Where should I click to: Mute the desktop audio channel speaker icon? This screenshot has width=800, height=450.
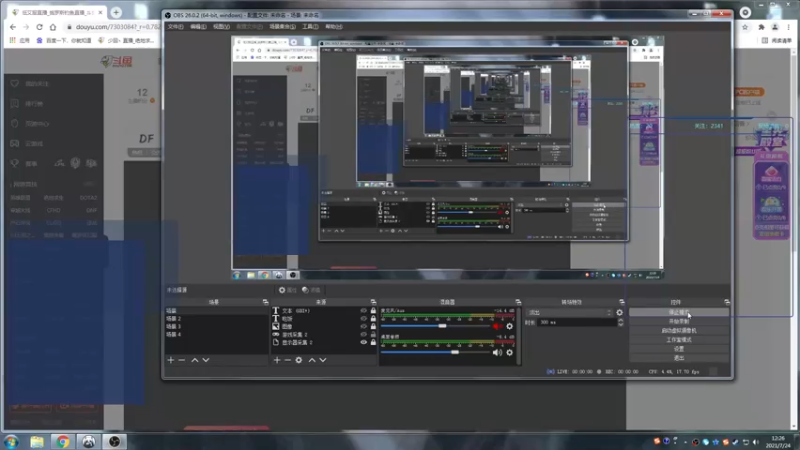click(x=497, y=353)
